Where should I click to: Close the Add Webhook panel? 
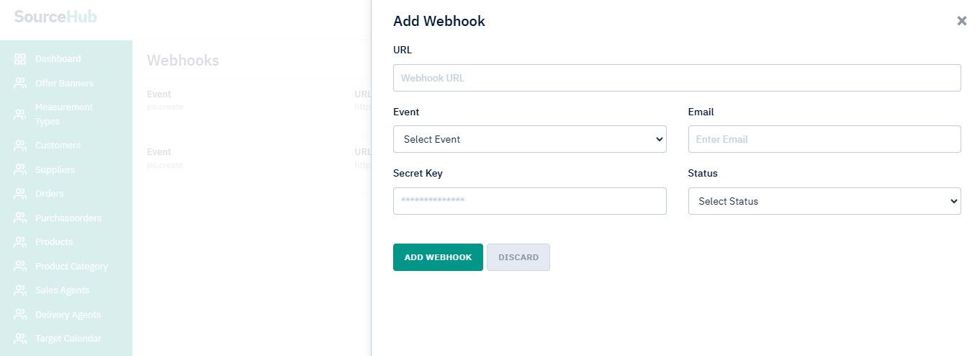point(961,21)
